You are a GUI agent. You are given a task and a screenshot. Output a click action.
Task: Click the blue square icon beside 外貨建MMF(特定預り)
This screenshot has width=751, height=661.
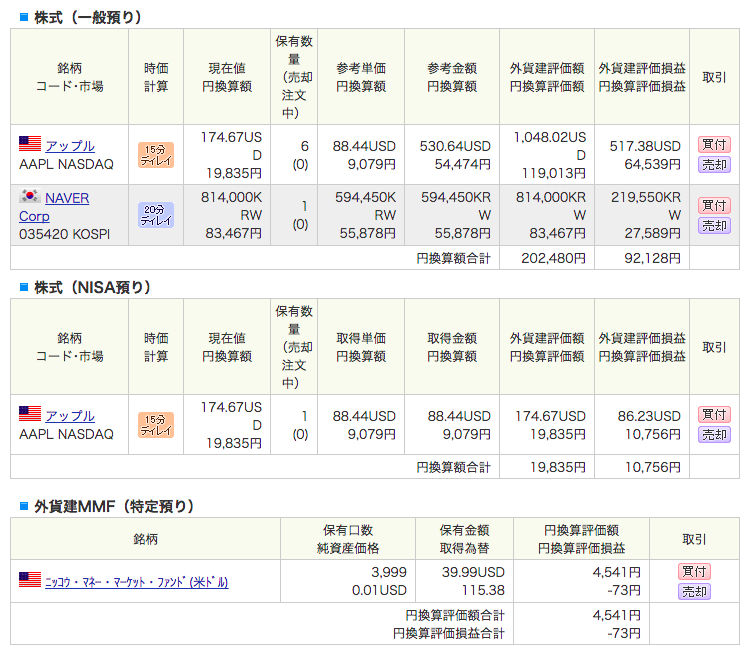coord(24,506)
